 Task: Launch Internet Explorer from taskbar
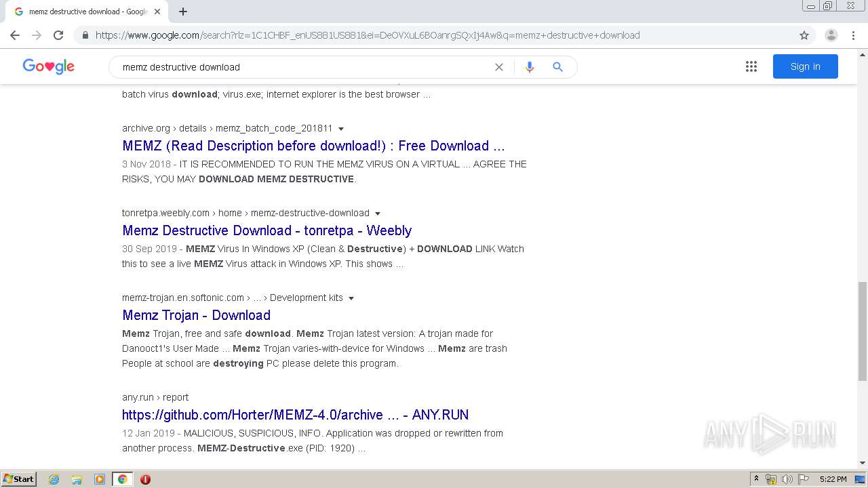(x=54, y=479)
